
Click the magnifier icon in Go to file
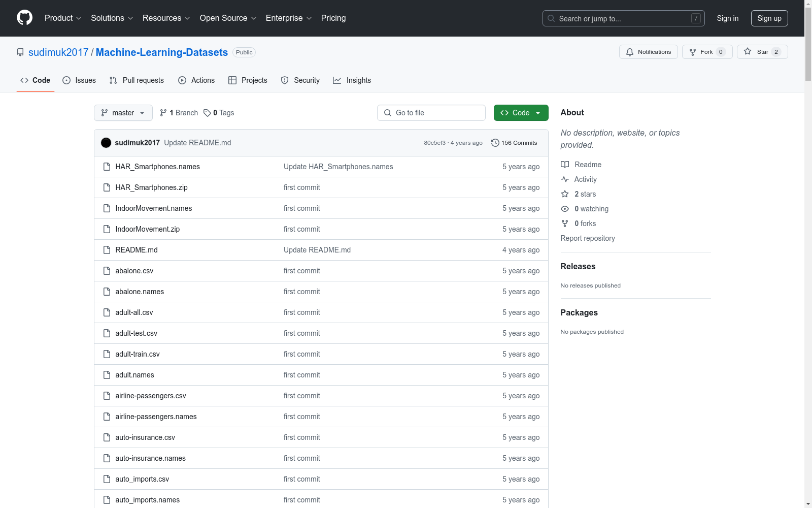pos(388,113)
